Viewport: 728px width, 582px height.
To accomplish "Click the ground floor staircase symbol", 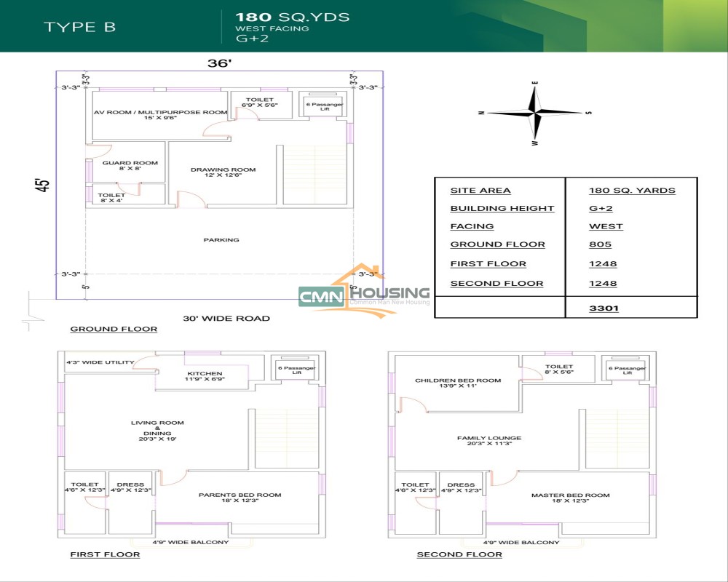I will (314, 174).
